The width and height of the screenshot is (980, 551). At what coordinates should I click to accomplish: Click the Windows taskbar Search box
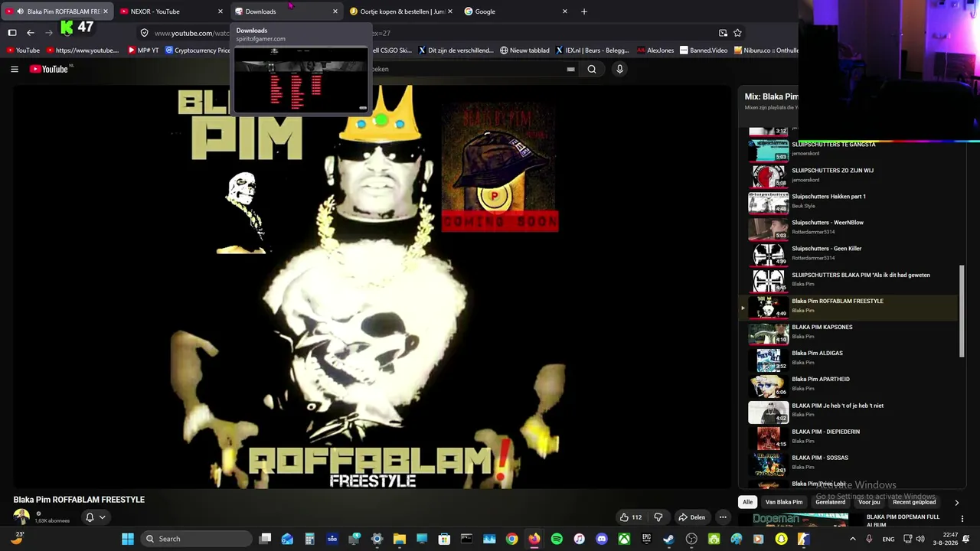(x=198, y=539)
